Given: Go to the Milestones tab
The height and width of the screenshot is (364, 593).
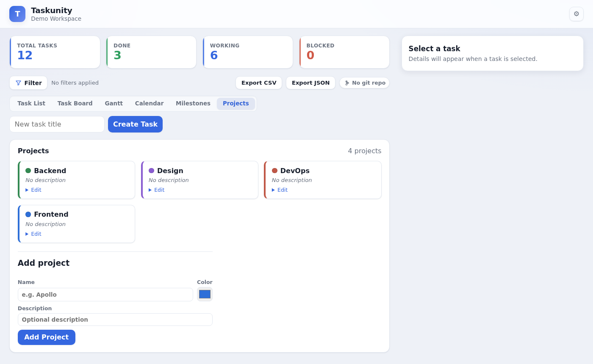Looking at the screenshot, I should tap(193, 104).
